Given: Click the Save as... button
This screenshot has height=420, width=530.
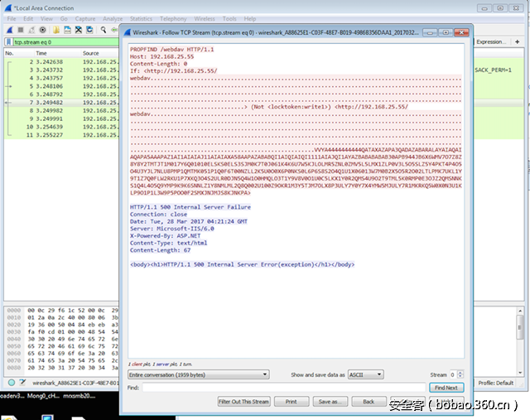Looking at the screenshot, I should (x=328, y=402).
